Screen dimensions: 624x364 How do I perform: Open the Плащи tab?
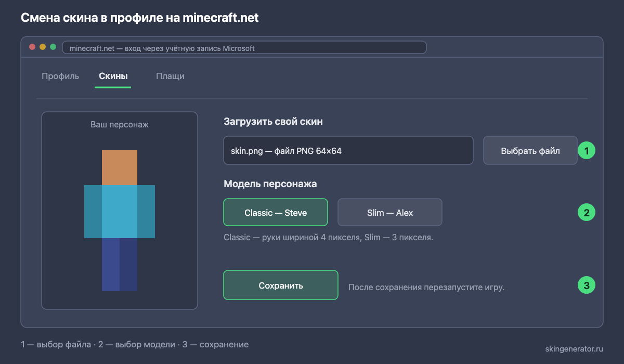(x=170, y=76)
